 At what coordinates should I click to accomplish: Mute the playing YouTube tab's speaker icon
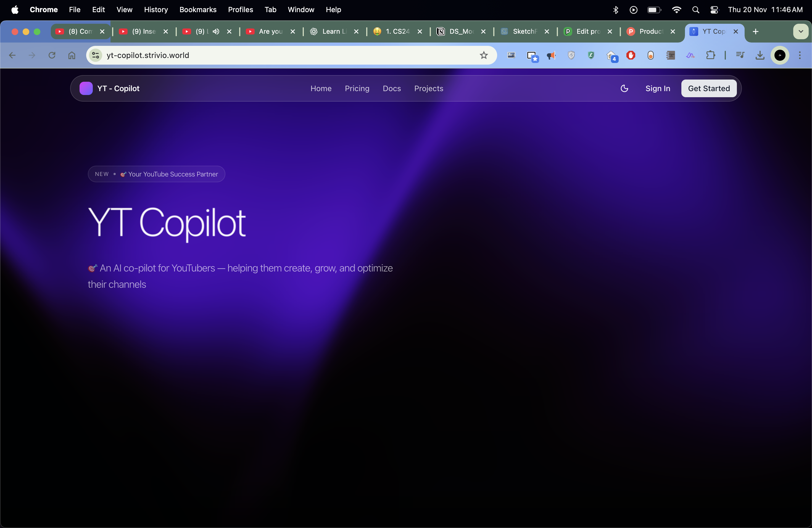pos(216,31)
